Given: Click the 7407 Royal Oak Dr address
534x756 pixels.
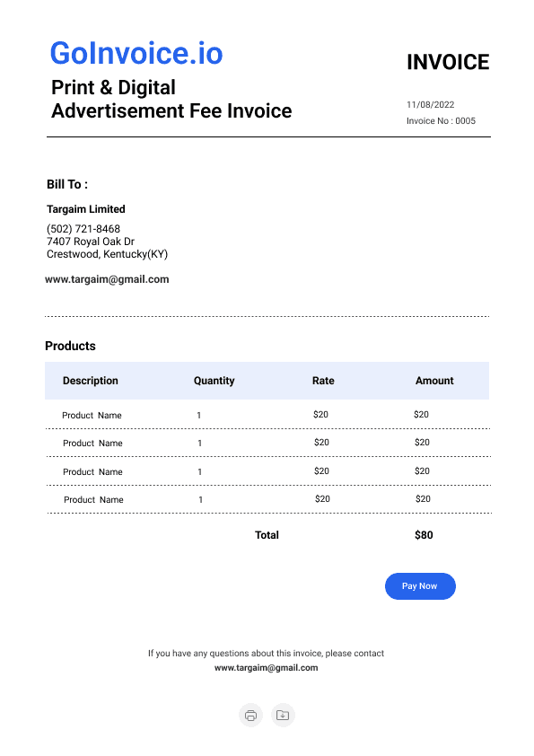Looking at the screenshot, I should [91, 241].
